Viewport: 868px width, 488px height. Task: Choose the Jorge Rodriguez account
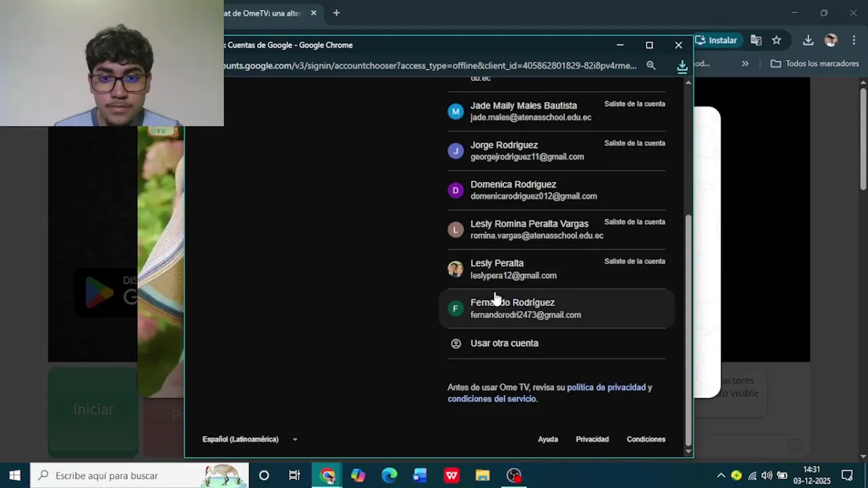556,150
